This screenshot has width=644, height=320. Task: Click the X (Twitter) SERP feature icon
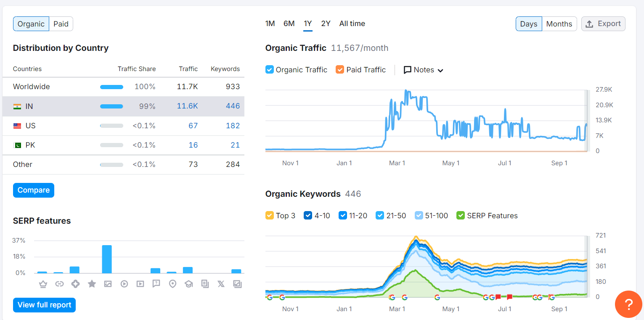pos(221,284)
